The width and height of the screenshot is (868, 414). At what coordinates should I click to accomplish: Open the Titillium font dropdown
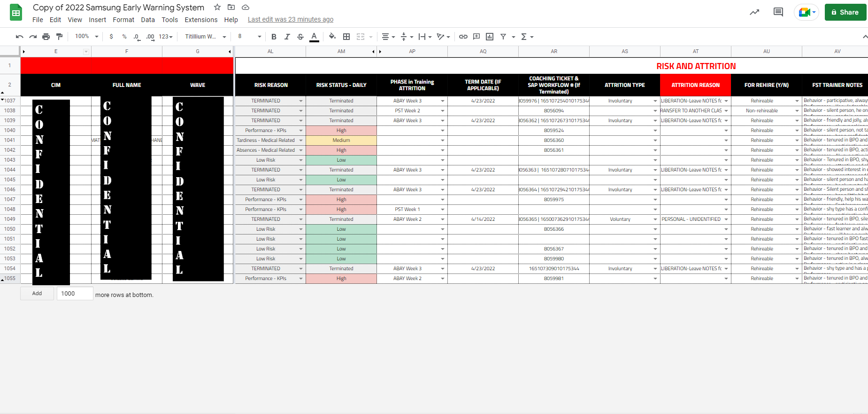pos(205,37)
